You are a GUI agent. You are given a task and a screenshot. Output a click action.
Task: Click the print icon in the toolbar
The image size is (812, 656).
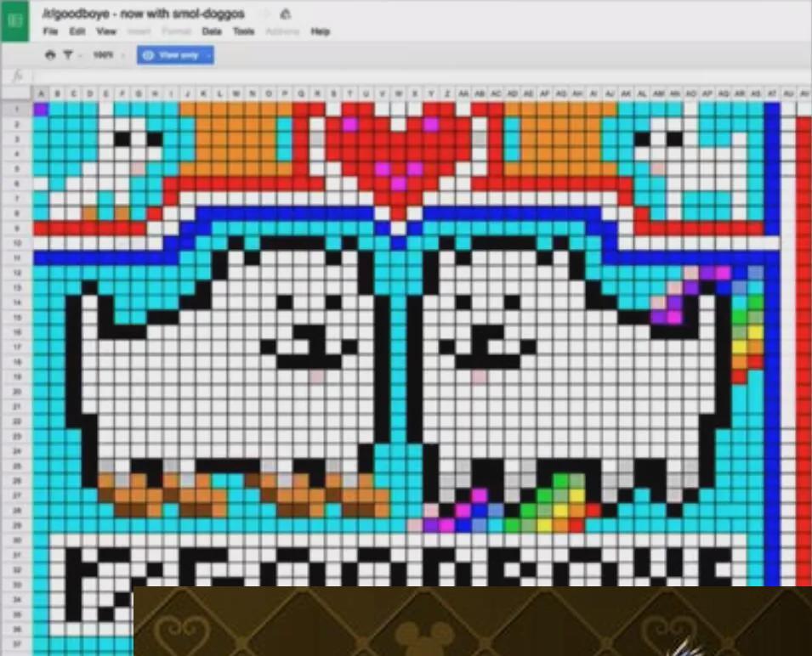(50, 55)
